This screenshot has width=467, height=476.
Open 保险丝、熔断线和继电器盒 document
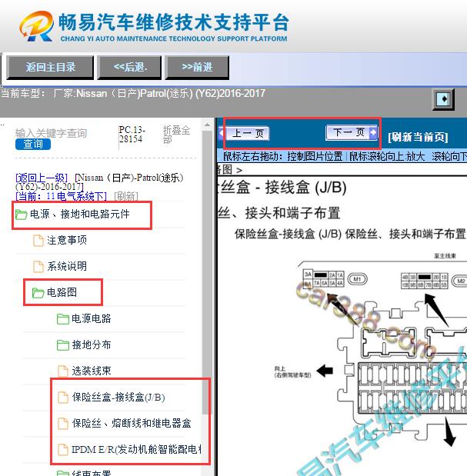[132, 423]
